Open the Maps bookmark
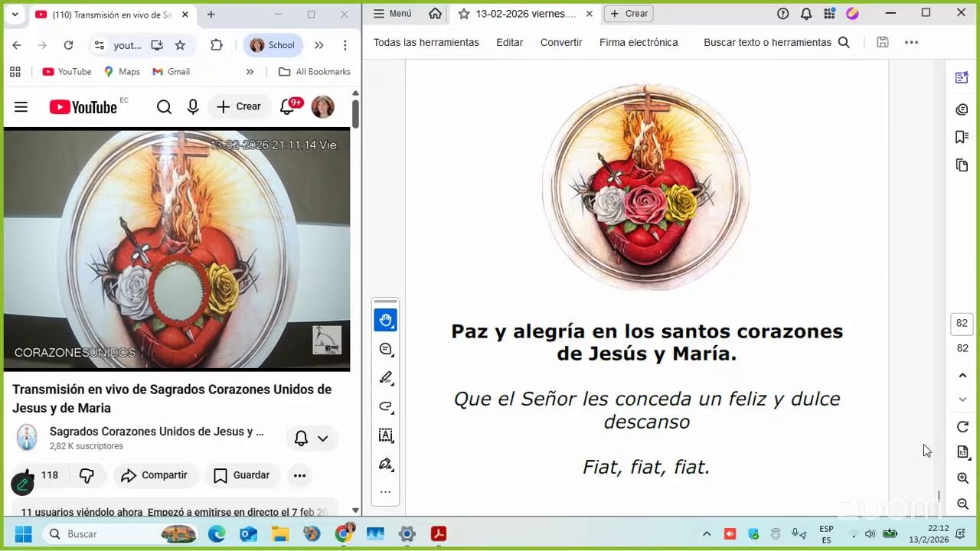The height and width of the screenshot is (551, 980). pyautogui.click(x=122, y=71)
